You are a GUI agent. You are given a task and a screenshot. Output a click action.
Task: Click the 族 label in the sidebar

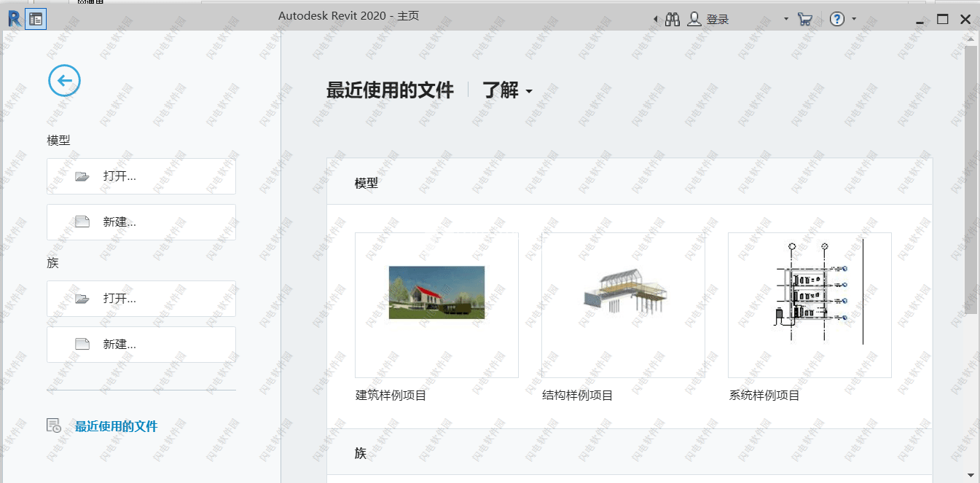[52, 263]
